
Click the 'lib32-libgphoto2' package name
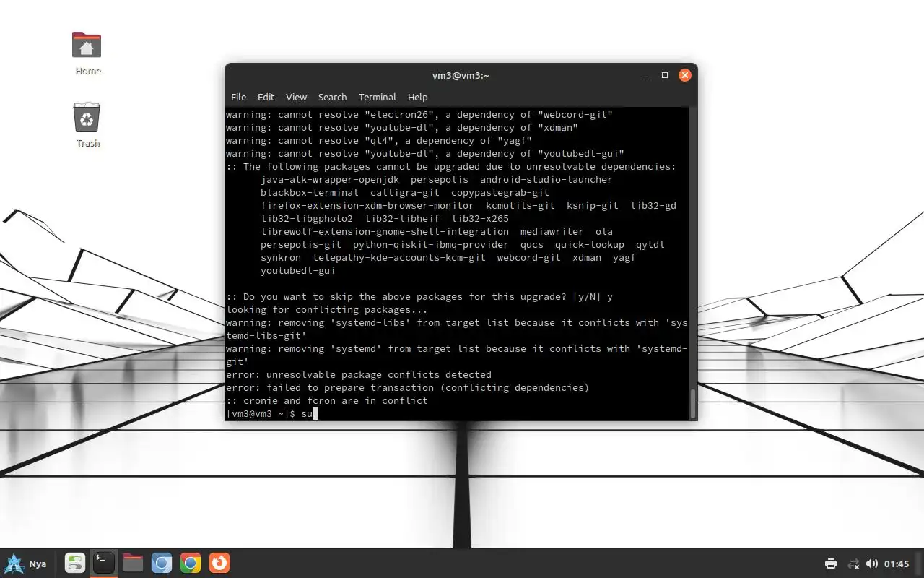coord(307,218)
